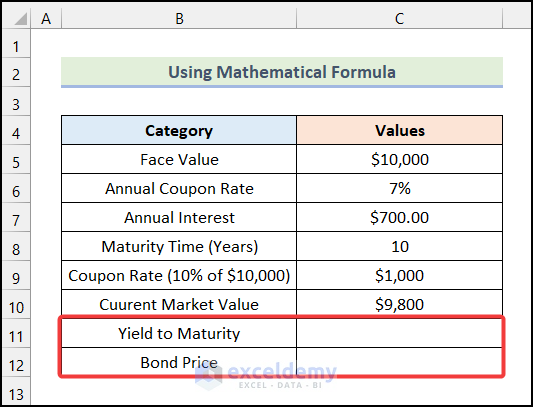The width and height of the screenshot is (533, 407).
Task: Click the Using Mathematical Formula title cell
Action: (282, 72)
